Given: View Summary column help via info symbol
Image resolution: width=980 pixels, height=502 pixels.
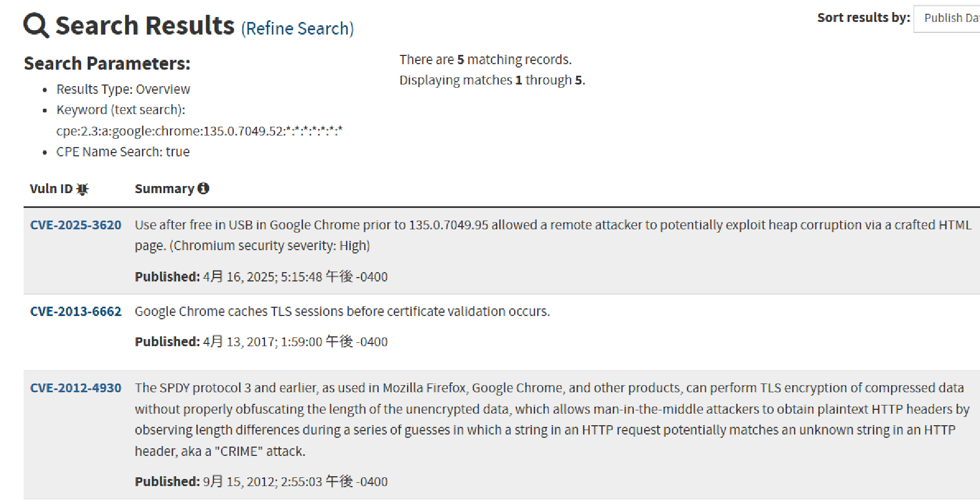Looking at the screenshot, I should tap(204, 188).
